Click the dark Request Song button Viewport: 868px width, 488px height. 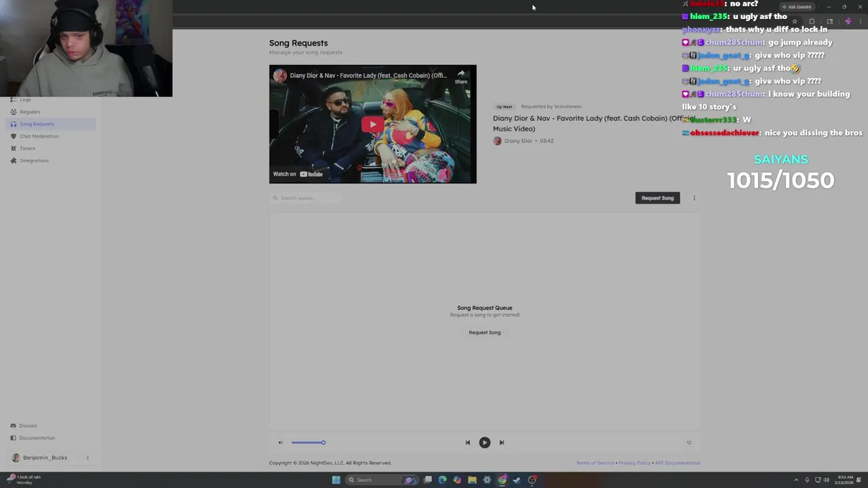[x=657, y=198]
